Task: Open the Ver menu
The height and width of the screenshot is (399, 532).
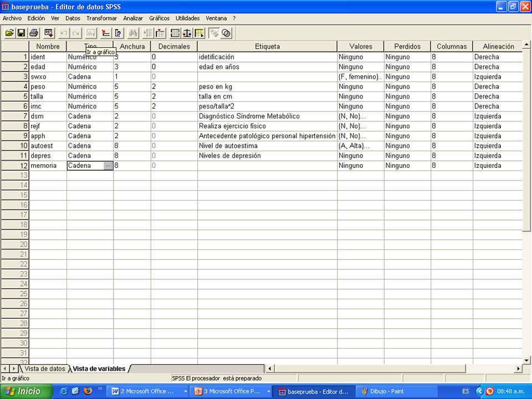Action: pyautogui.click(x=55, y=18)
